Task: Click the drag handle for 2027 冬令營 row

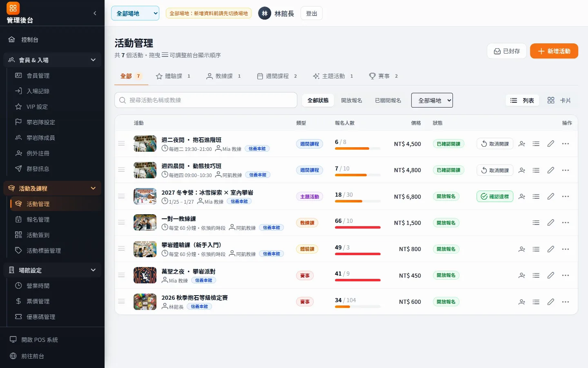Action: (x=121, y=196)
